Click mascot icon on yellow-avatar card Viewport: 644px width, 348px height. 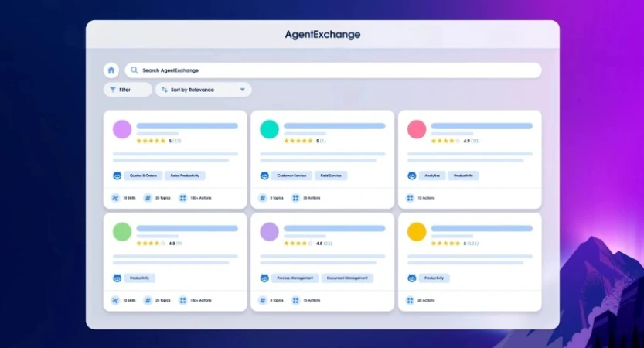[412, 278]
